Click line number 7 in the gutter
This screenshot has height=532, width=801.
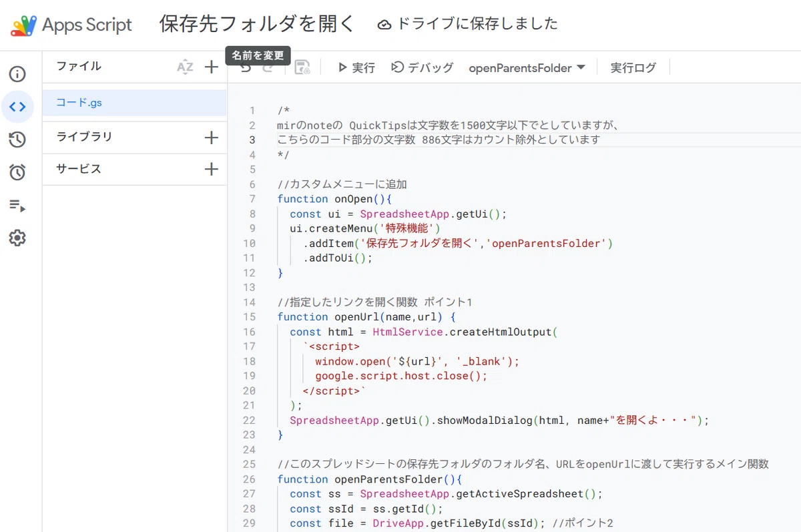click(252, 199)
